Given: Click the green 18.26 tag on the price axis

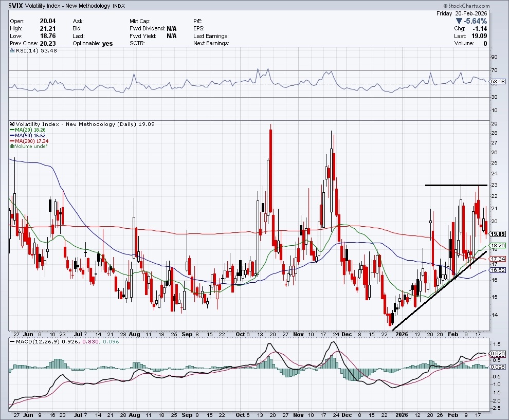Looking at the screenshot, I should coord(497,246).
